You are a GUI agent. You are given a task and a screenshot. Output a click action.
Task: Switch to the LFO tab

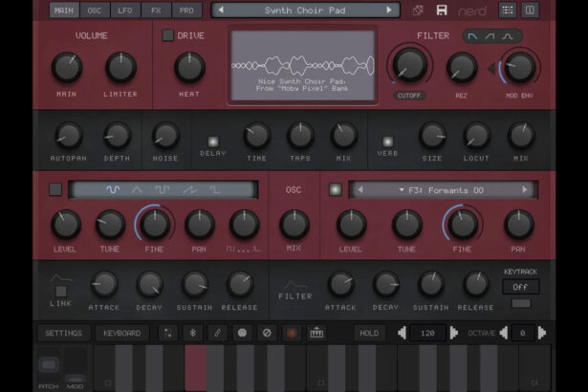[x=125, y=11]
